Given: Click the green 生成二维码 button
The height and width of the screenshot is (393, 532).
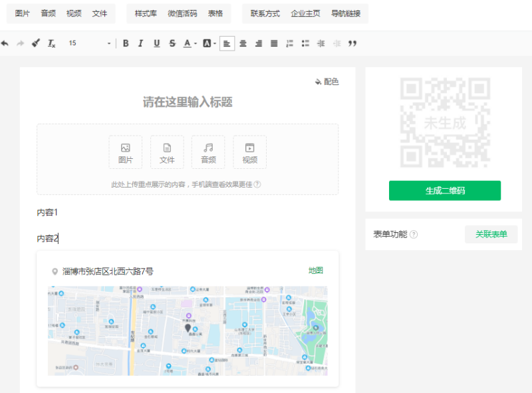Looking at the screenshot, I should 444,191.
